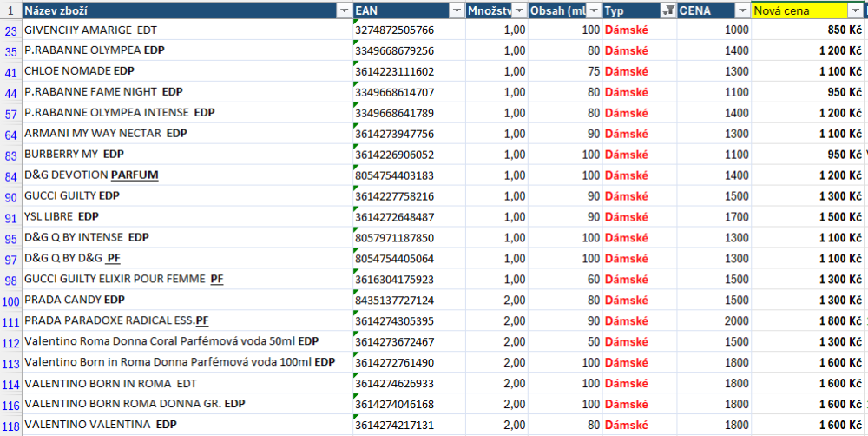Click the Obsah value 60
868x436 pixels.
[565, 279]
